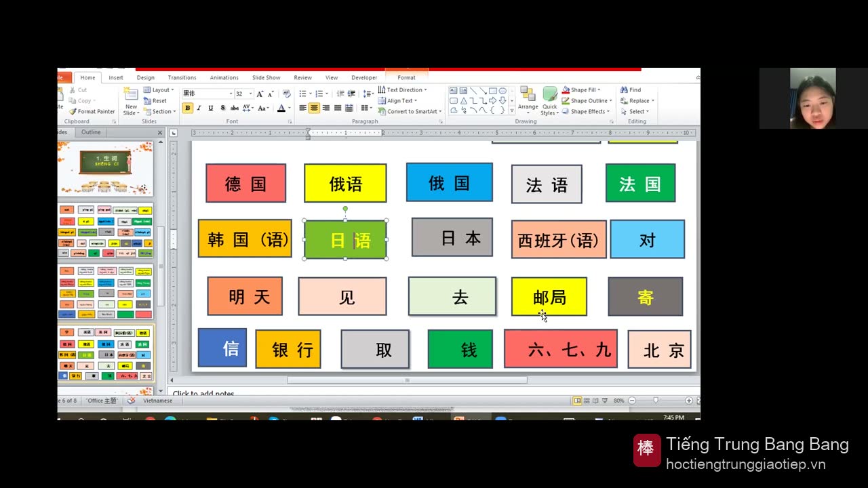The image size is (868, 488).
Task: Expand Text Direction options
Action: 403,89
